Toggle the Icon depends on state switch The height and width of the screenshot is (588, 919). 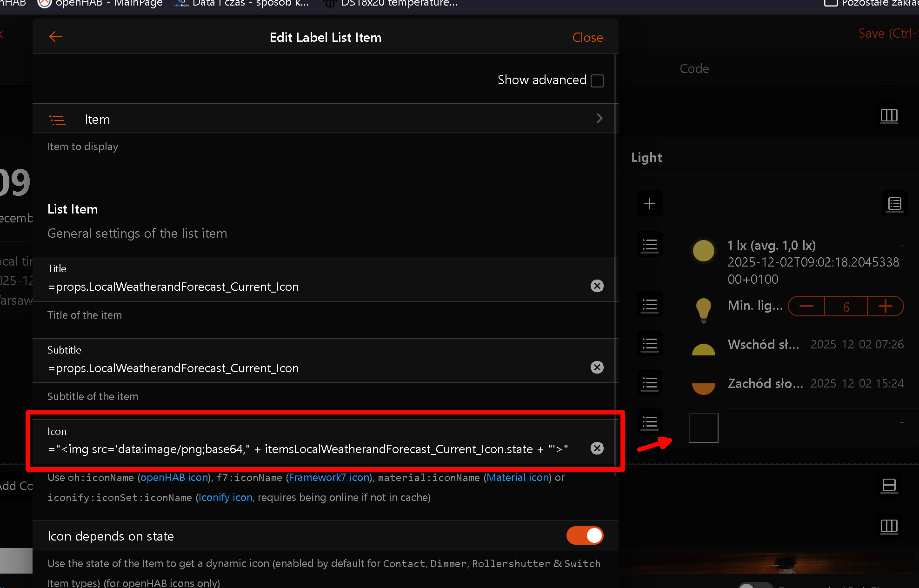coord(585,535)
